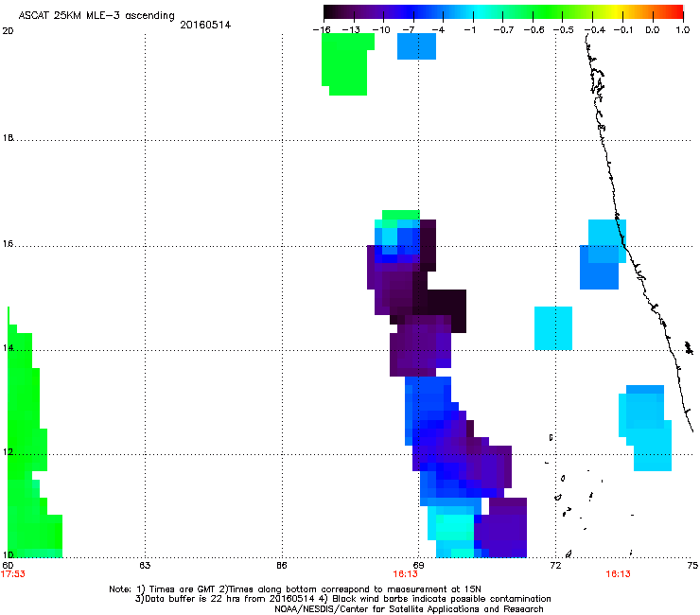The height and width of the screenshot is (615, 700).
Task: Click the cyan square near 14.5N 72E
Action: pos(553,328)
